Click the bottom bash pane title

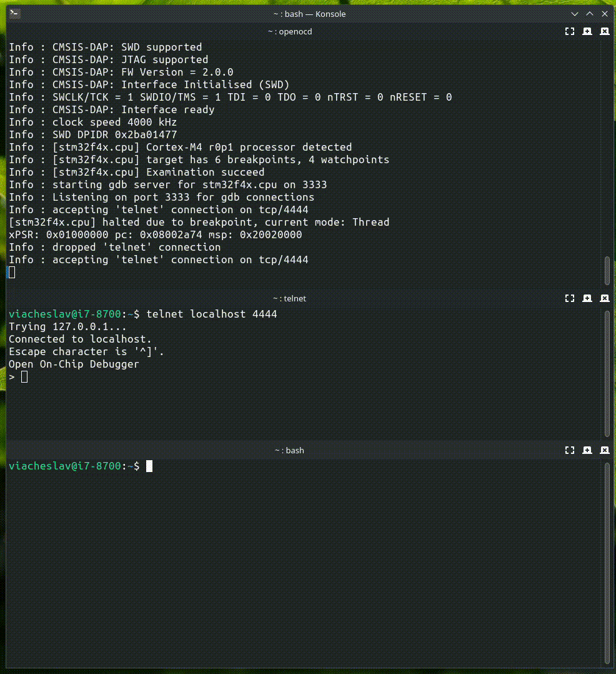289,450
